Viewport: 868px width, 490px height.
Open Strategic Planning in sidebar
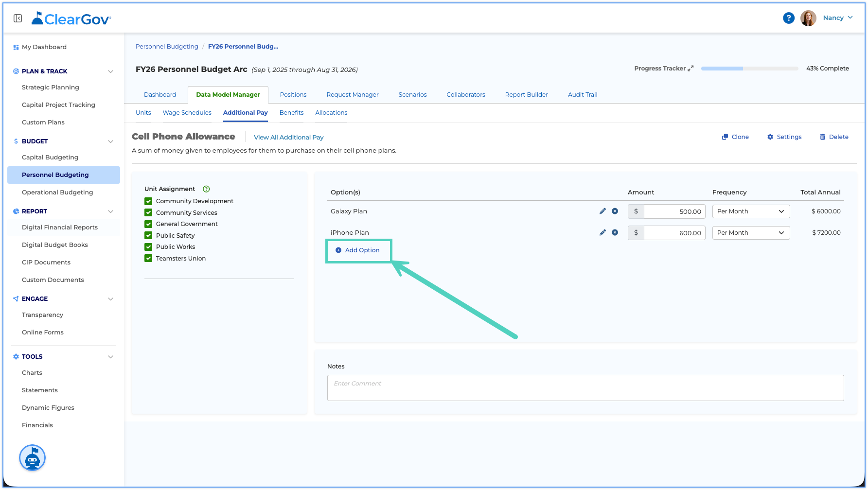[51, 87]
